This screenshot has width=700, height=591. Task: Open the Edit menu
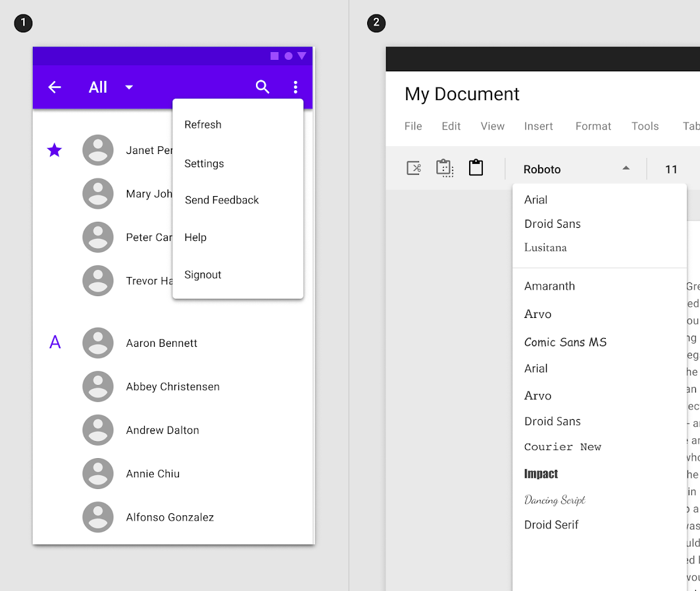(451, 126)
